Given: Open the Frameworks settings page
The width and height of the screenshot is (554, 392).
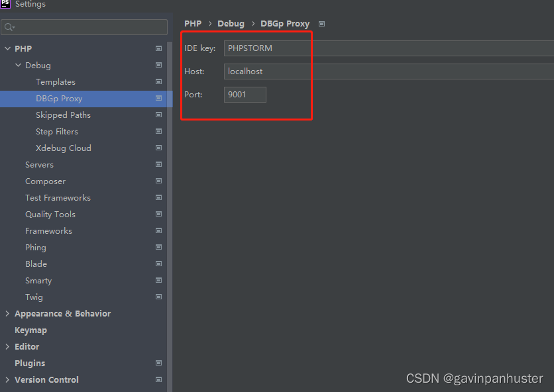Looking at the screenshot, I should point(48,231).
